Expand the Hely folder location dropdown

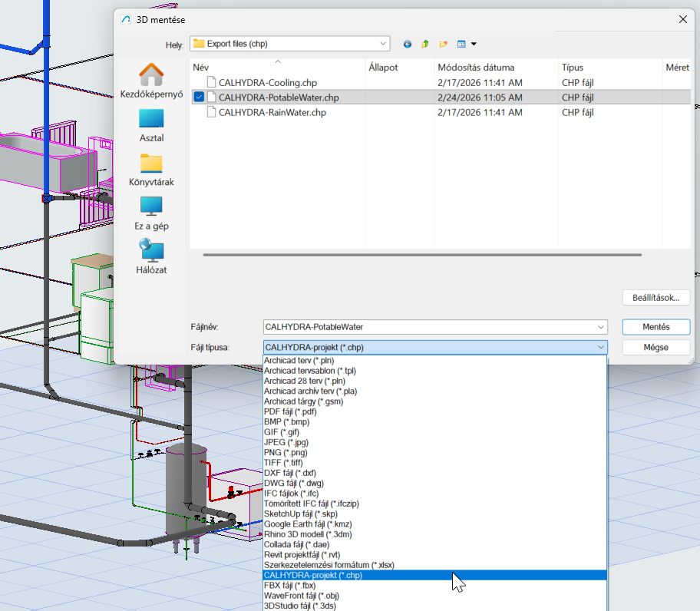(382, 44)
